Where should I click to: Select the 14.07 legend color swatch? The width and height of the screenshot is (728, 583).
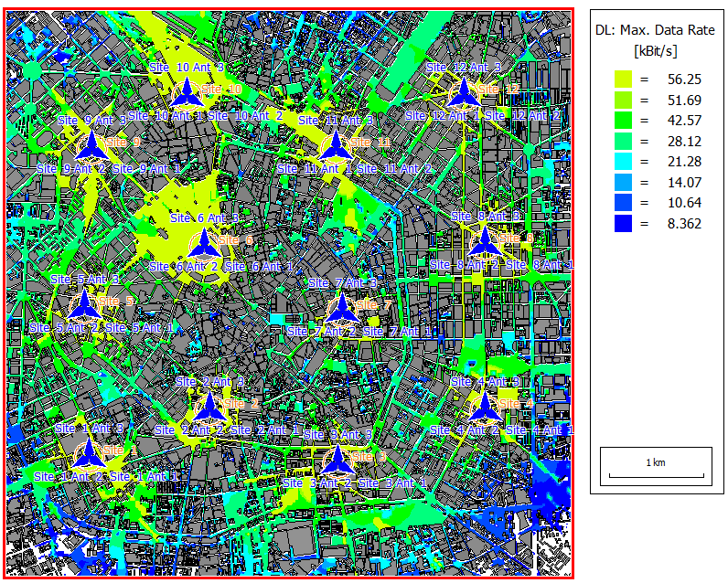(623, 182)
